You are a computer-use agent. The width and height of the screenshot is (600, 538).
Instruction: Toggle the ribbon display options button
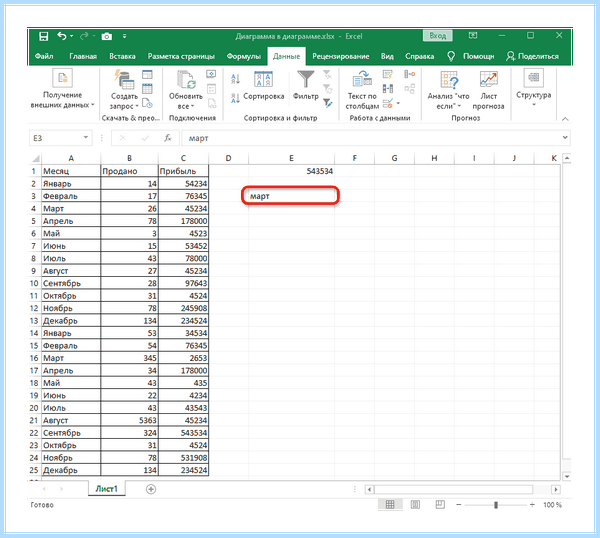tap(473, 36)
